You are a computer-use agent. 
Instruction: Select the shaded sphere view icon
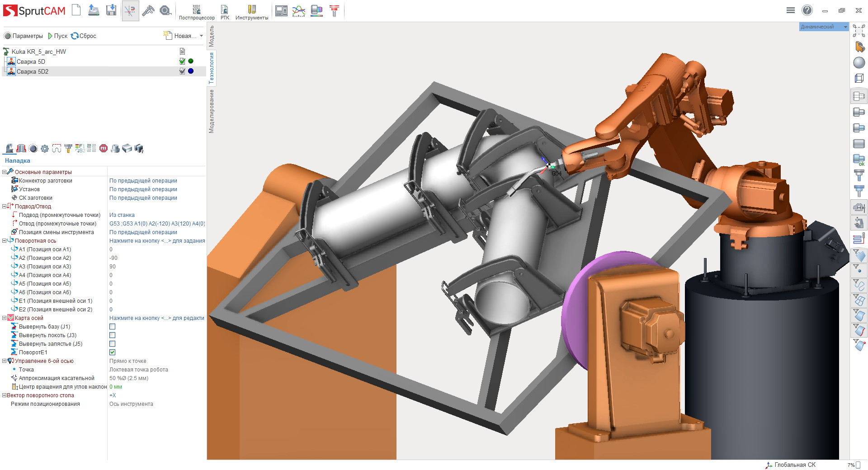tap(859, 63)
